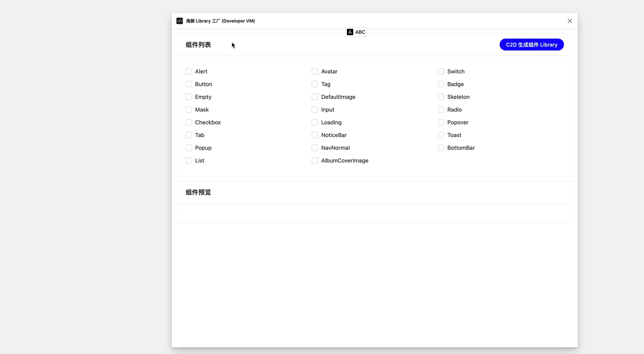Image resolution: width=644 pixels, height=354 pixels.
Task: Click the C2D 生成组件 Library button
Action: pyautogui.click(x=531, y=45)
